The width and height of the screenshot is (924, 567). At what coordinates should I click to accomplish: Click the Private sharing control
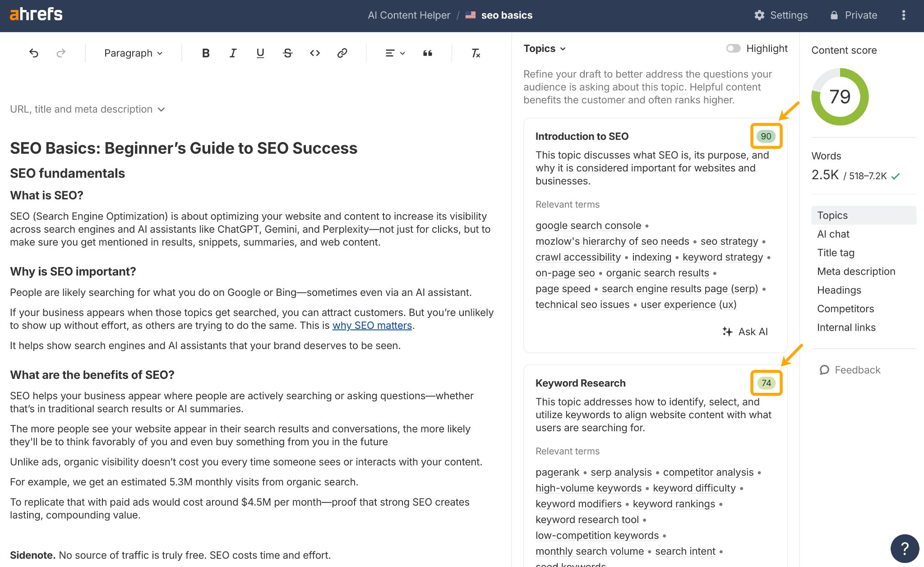(x=854, y=15)
